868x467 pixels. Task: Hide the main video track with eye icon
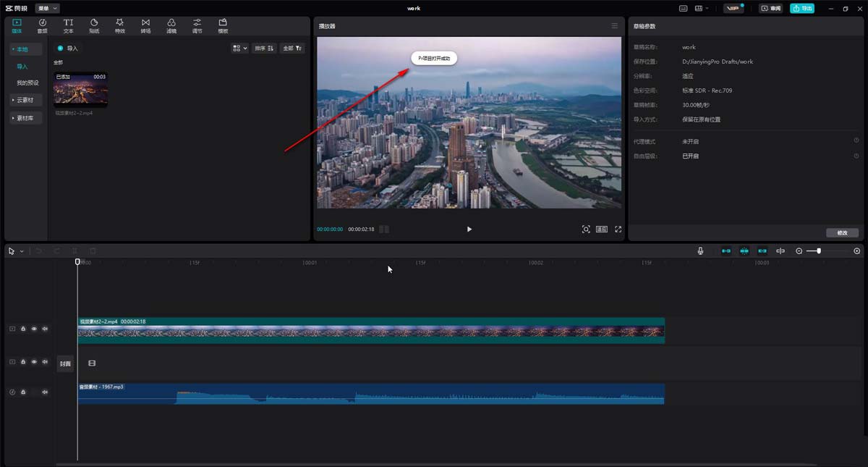34,329
